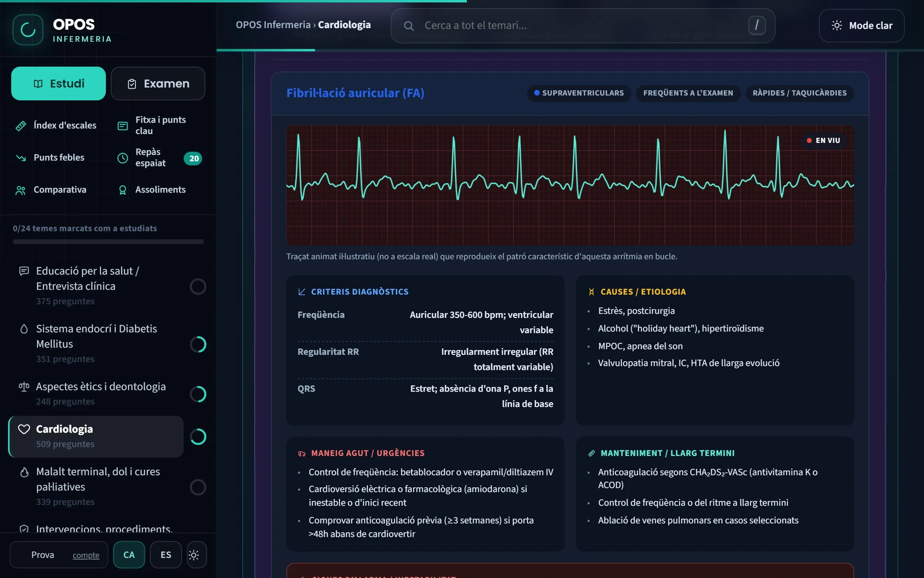Open the compte link
The width and height of the screenshot is (924, 578).
[x=86, y=555]
